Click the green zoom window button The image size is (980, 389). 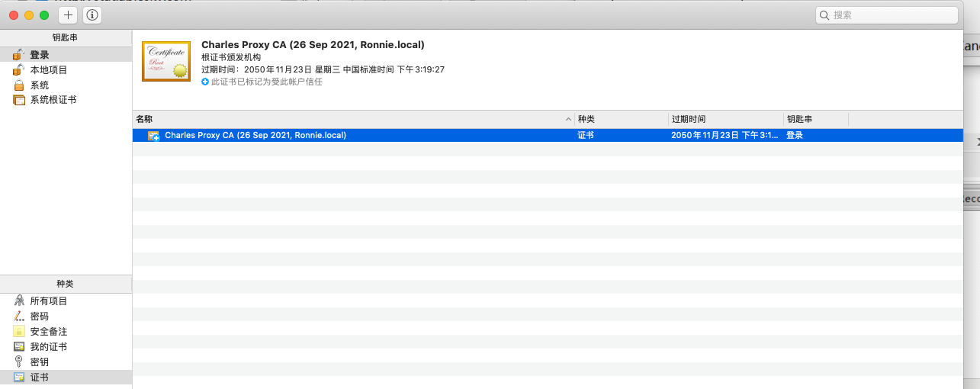point(44,15)
